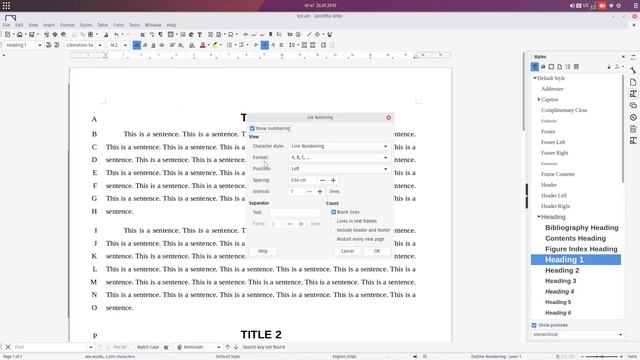Select Frame Styles icon in Styles panel
640x360 pixels.
pos(551,67)
